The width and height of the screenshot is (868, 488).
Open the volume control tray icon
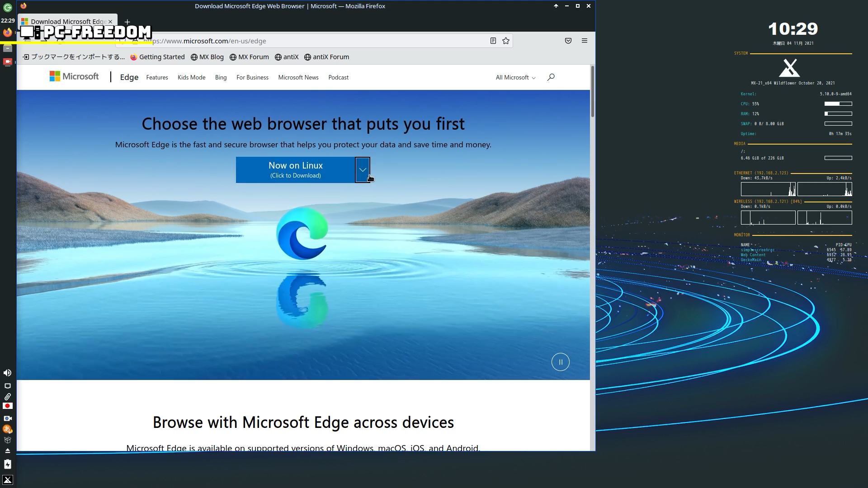click(x=7, y=373)
